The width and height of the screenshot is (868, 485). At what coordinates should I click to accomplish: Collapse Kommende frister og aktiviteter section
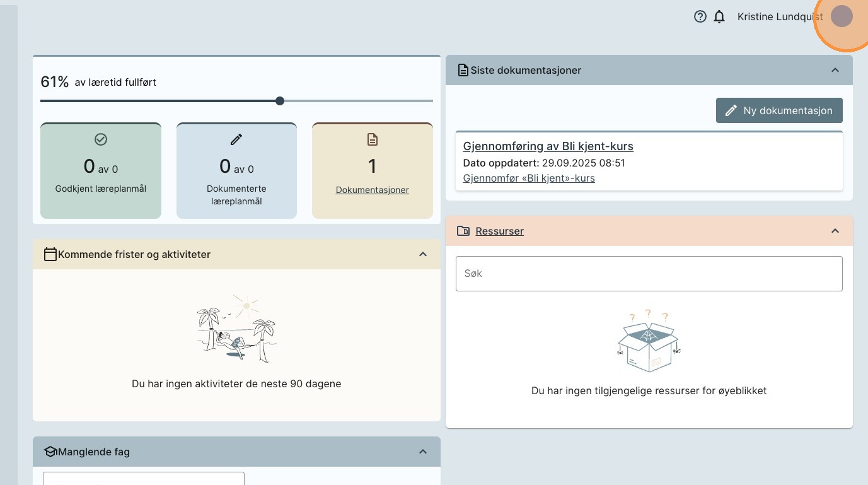(x=423, y=254)
